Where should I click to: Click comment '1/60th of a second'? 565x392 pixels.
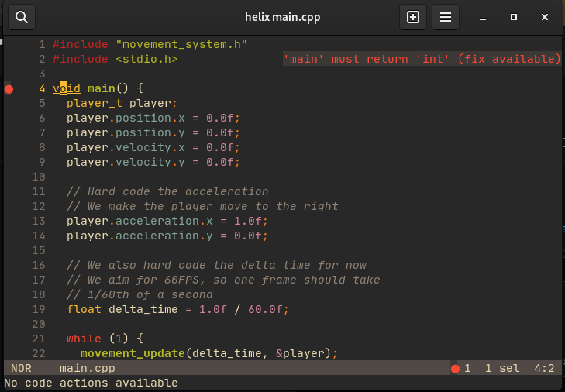[x=140, y=294]
